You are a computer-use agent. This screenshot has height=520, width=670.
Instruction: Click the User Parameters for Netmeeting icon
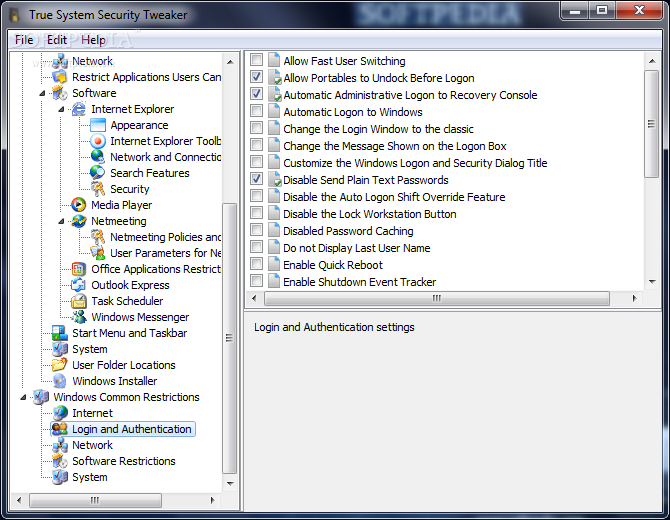(98, 253)
